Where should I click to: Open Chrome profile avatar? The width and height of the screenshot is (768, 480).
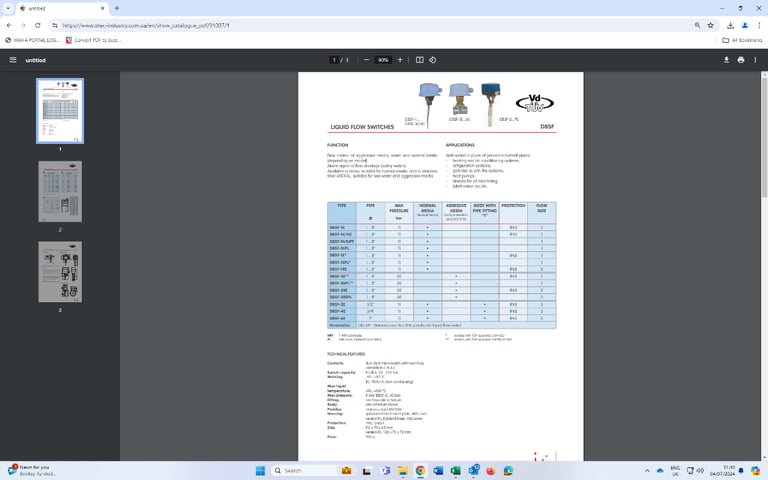click(745, 25)
